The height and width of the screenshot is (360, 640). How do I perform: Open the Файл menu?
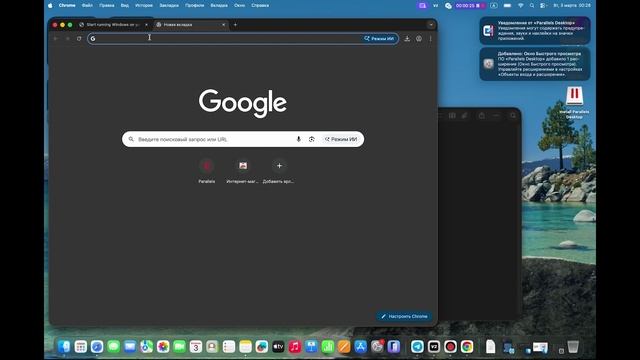pyautogui.click(x=87, y=5)
